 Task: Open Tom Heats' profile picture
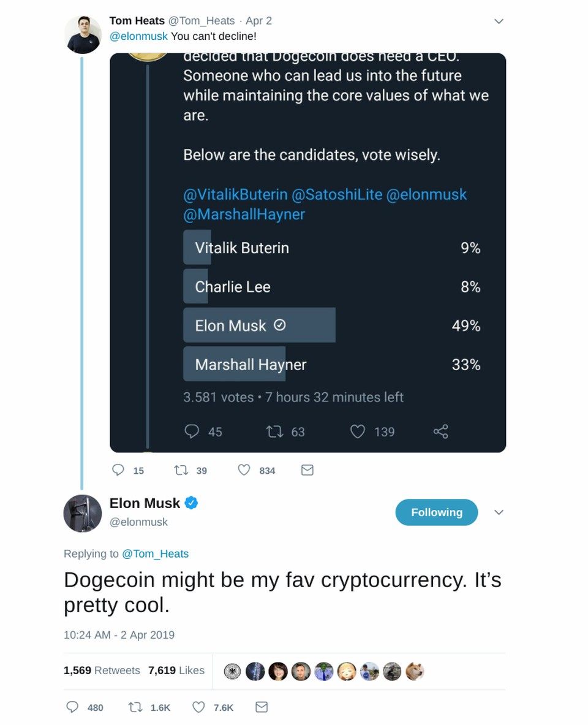coord(83,35)
